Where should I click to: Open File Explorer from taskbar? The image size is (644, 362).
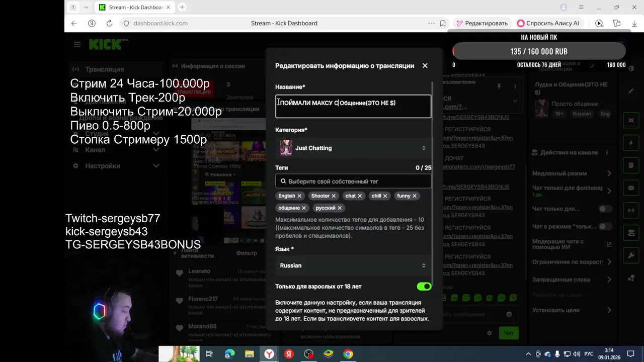[249, 354]
